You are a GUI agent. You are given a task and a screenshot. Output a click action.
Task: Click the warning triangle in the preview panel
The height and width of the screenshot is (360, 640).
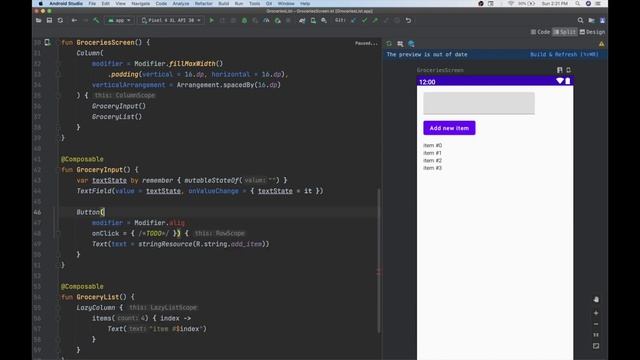click(602, 44)
